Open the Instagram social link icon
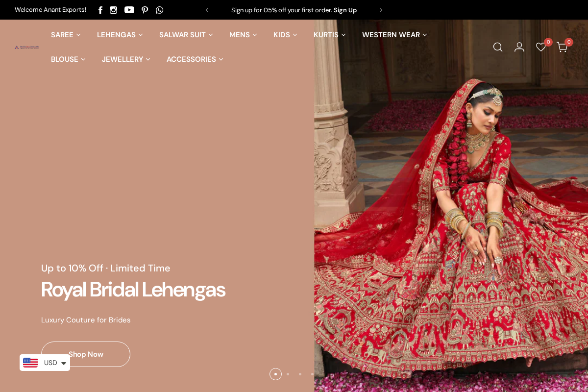 click(x=114, y=10)
